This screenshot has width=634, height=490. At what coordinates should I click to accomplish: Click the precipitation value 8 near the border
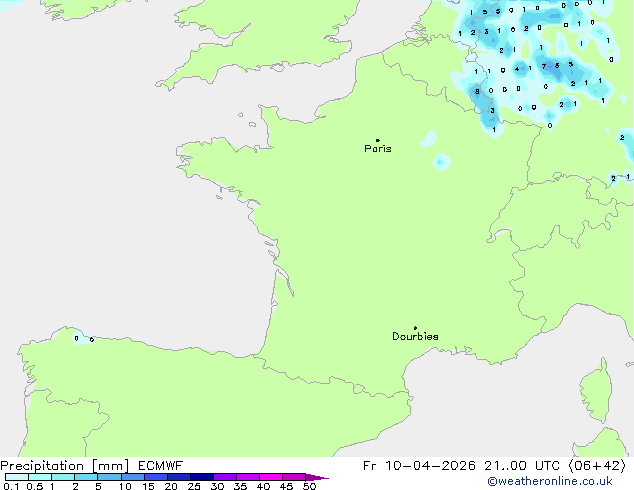click(477, 92)
